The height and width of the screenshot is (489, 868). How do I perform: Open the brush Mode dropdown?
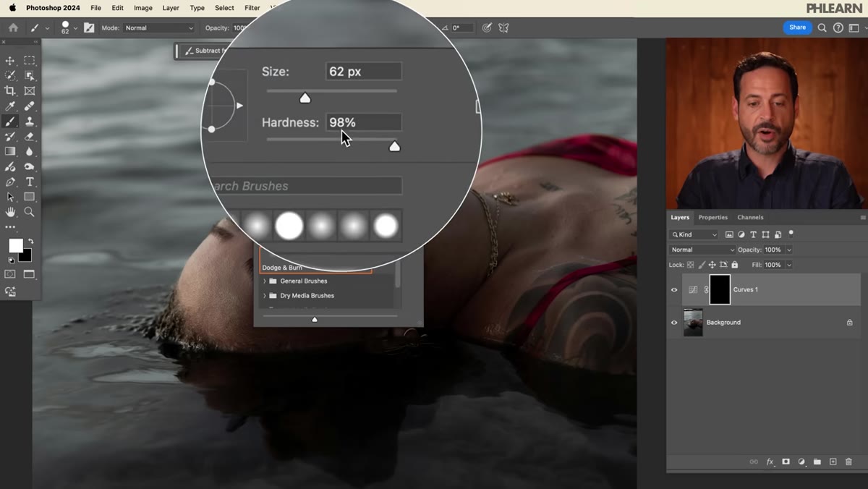(159, 27)
